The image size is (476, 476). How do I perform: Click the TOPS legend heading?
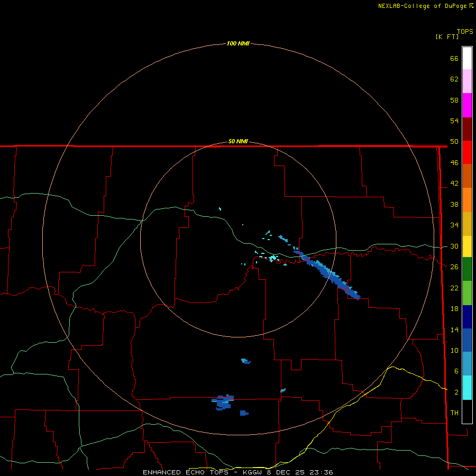click(465, 31)
